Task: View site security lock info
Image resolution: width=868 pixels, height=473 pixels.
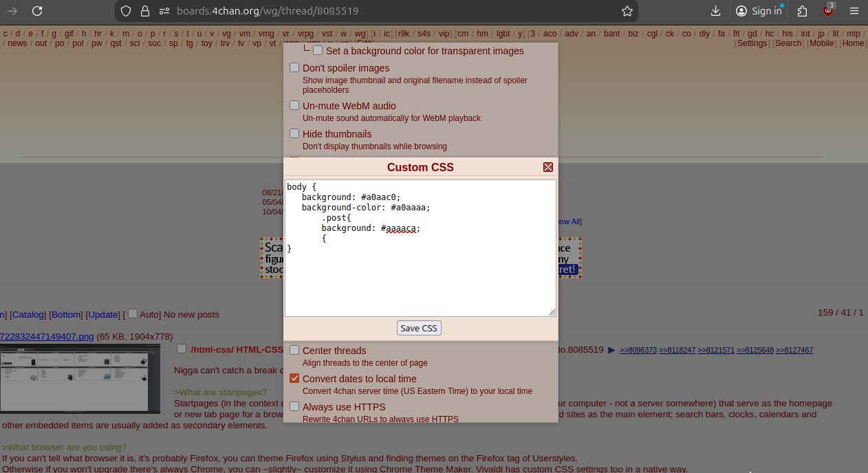Action: tap(144, 11)
